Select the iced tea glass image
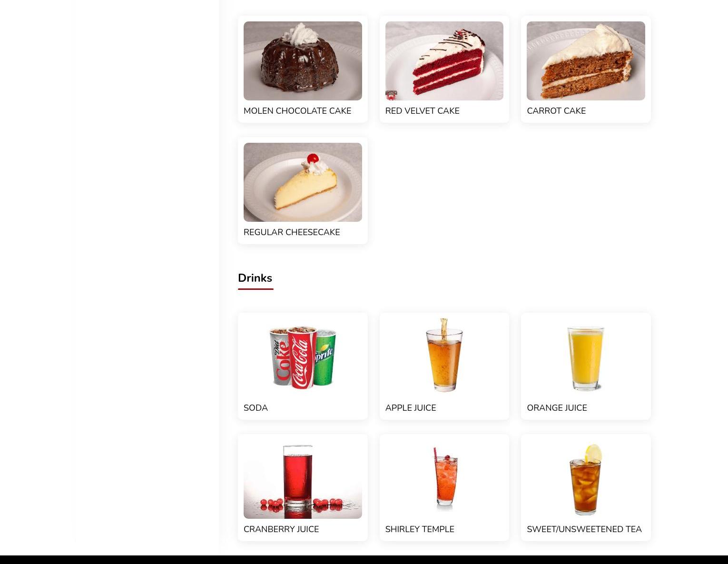The height and width of the screenshot is (564, 728). 586,479
